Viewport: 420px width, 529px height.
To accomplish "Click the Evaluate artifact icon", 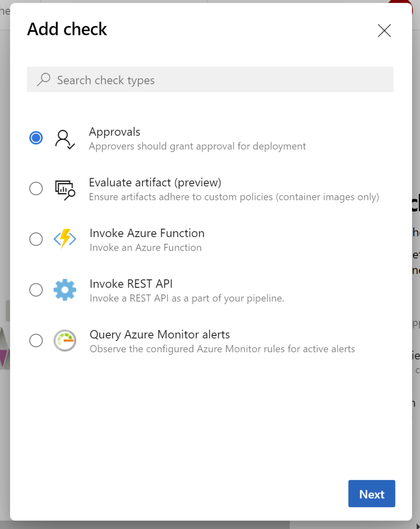I will click(65, 190).
